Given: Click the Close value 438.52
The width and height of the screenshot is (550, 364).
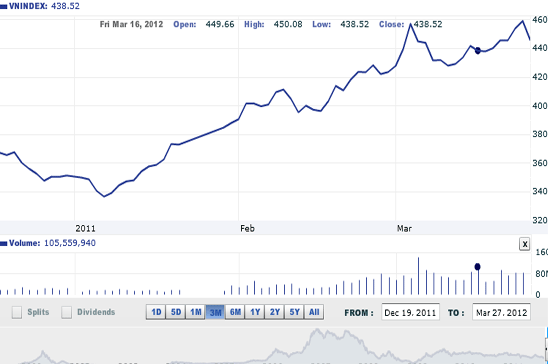Looking at the screenshot, I should [428, 24].
